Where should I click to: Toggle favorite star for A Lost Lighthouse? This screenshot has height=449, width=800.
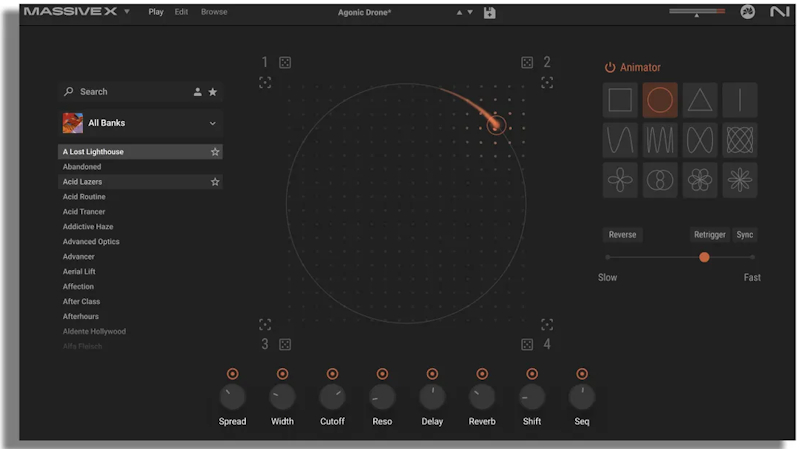tap(215, 152)
